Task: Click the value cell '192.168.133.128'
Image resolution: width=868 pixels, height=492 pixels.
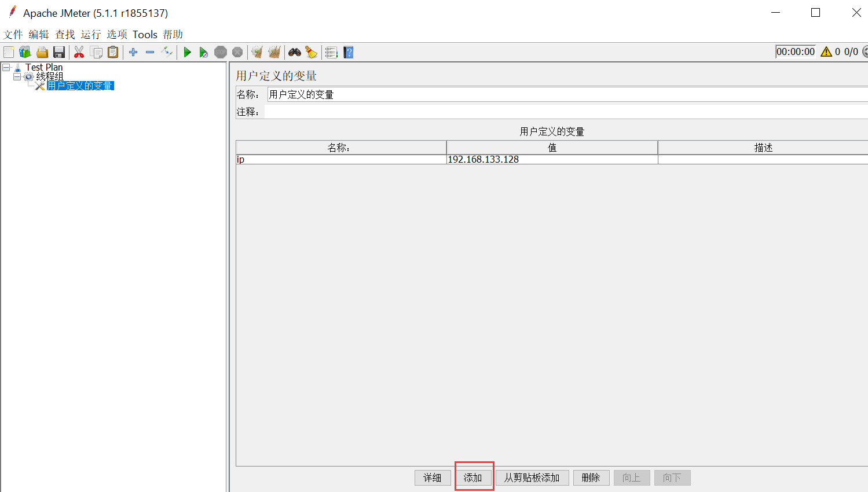Action: click(x=552, y=159)
